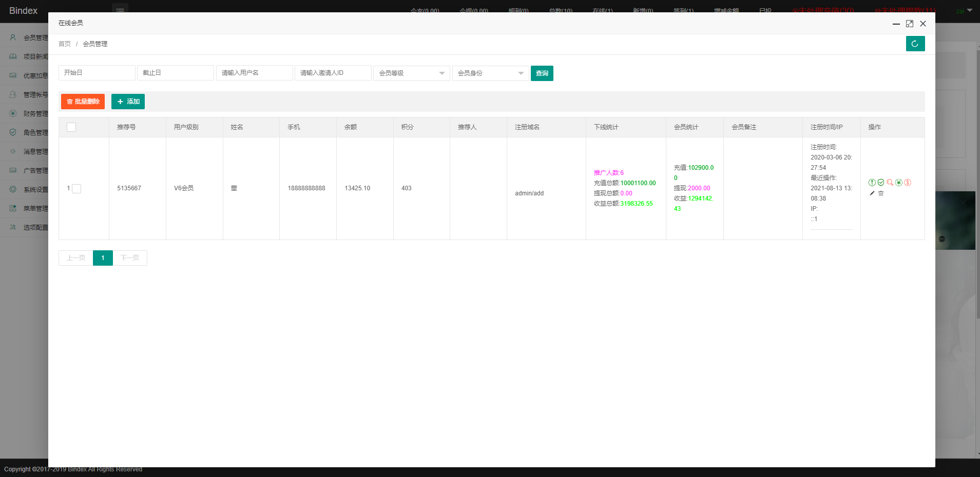Viewport: 980px width, 477px height.
Task: Expand the top-right user account dropdown arrow
Action: [970, 10]
